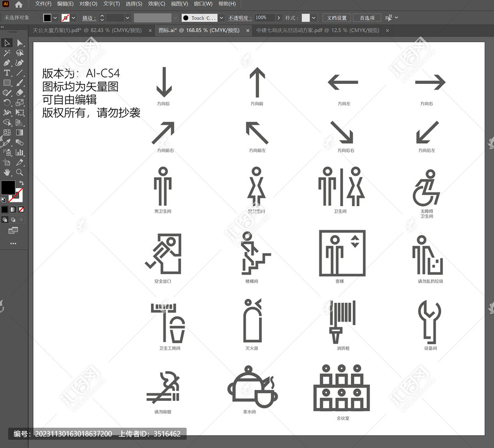Choose the Shaper tool
This screenshot has width=494, height=448.
[7, 93]
